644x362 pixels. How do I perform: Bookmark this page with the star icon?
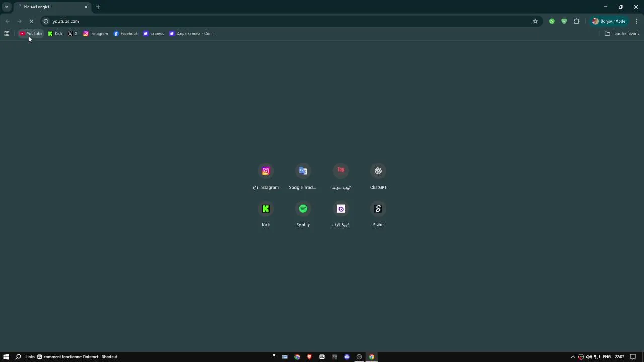tap(535, 21)
